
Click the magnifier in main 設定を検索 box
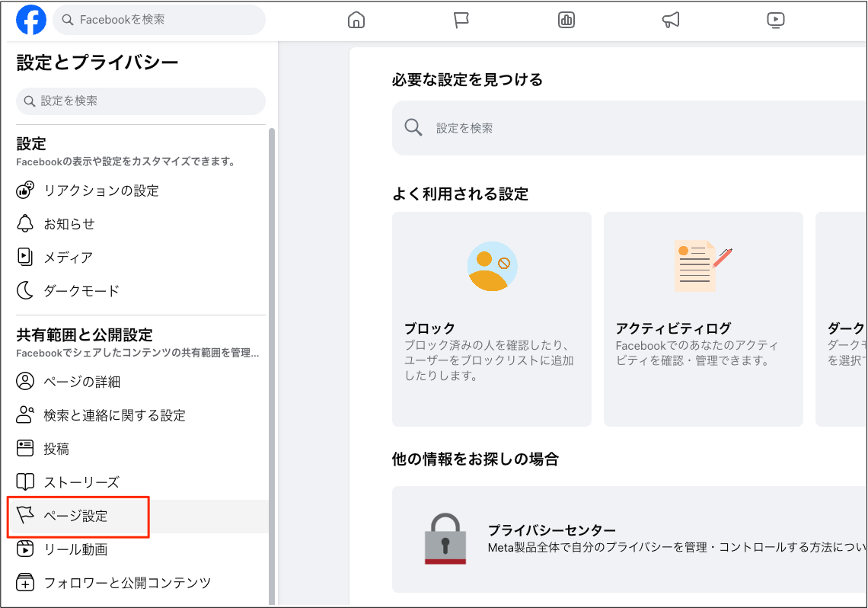(x=413, y=127)
